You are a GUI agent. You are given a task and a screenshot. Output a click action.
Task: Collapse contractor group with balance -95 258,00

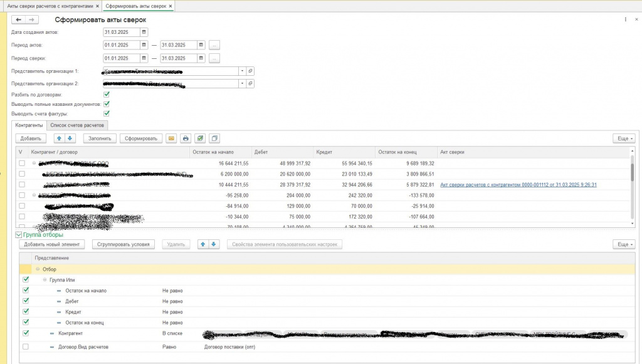click(34, 195)
